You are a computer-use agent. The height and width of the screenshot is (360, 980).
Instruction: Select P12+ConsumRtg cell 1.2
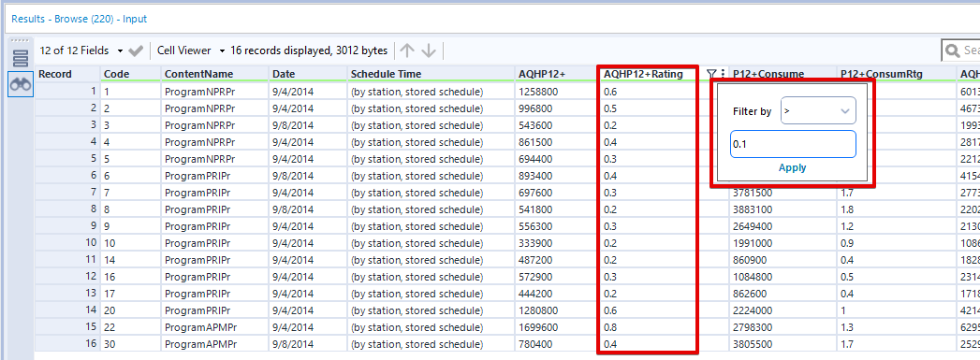click(897, 226)
